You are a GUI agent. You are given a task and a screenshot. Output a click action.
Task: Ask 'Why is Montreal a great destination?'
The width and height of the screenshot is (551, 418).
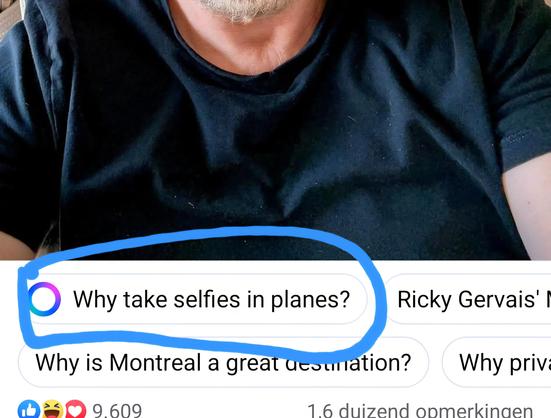[223, 362]
